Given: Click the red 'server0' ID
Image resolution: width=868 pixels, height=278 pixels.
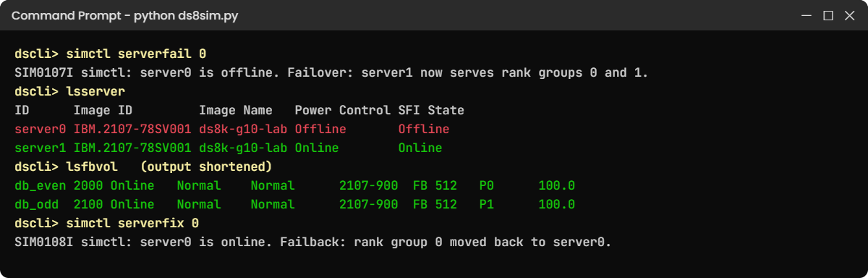Looking at the screenshot, I should (x=41, y=130).
